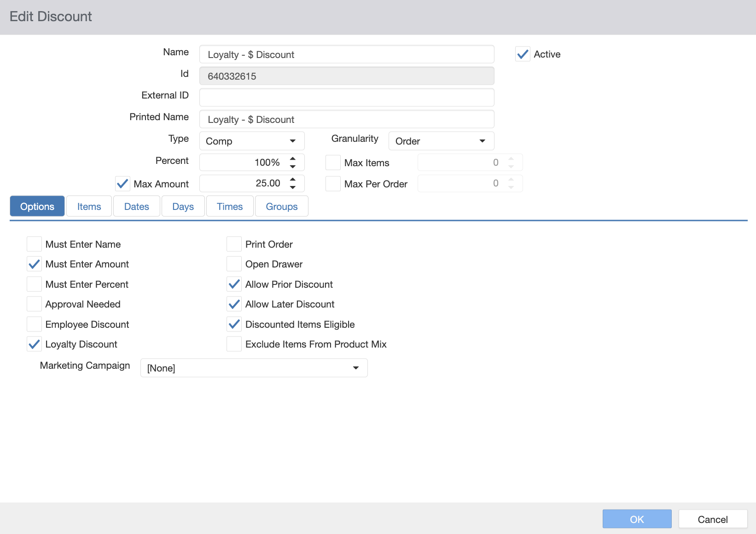Disable Allow Prior Discount

pos(234,284)
